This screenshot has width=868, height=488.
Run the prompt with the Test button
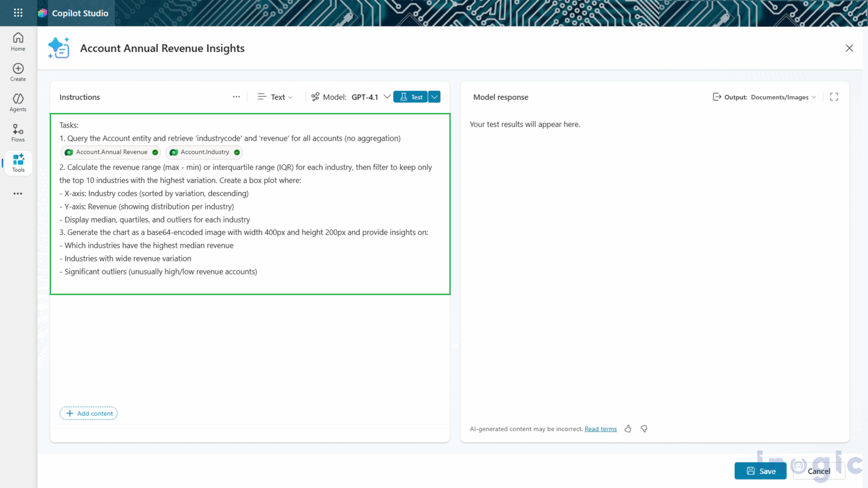(x=410, y=97)
